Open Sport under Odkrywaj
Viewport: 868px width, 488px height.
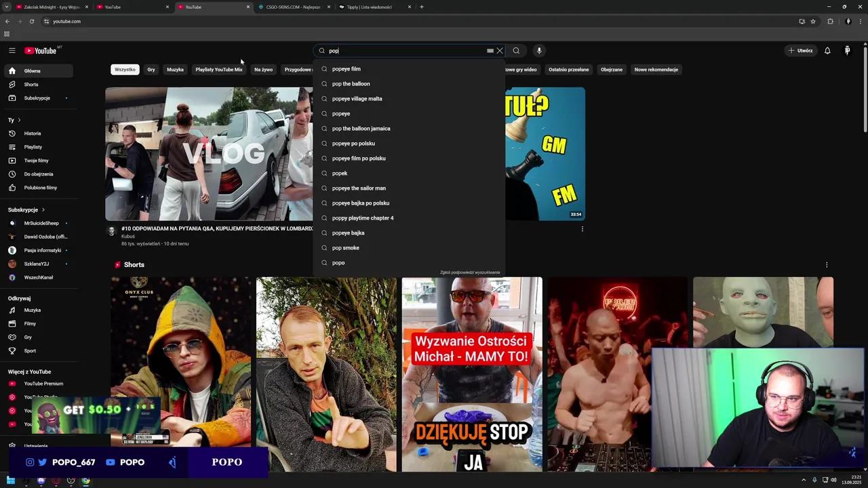pyautogui.click(x=39, y=351)
